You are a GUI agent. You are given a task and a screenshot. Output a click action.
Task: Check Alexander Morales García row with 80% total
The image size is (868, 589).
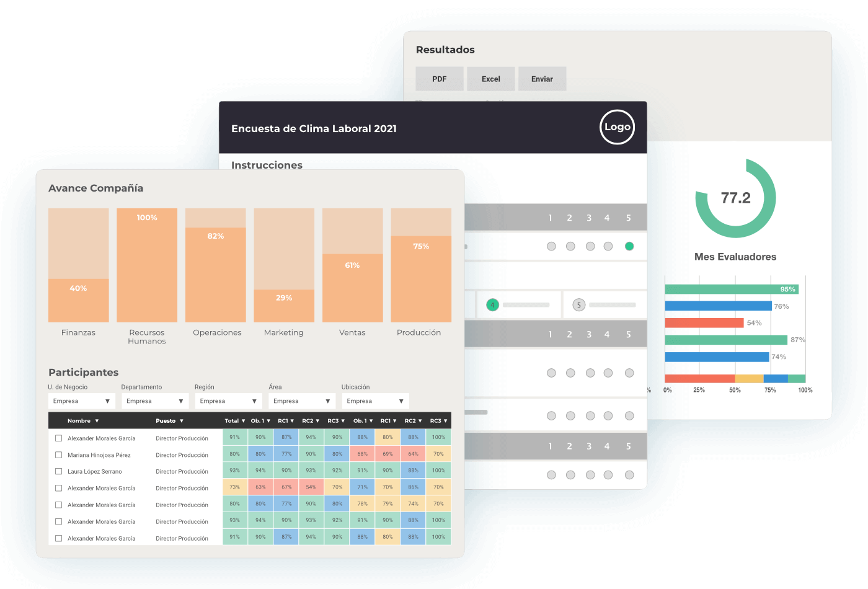[x=58, y=505]
